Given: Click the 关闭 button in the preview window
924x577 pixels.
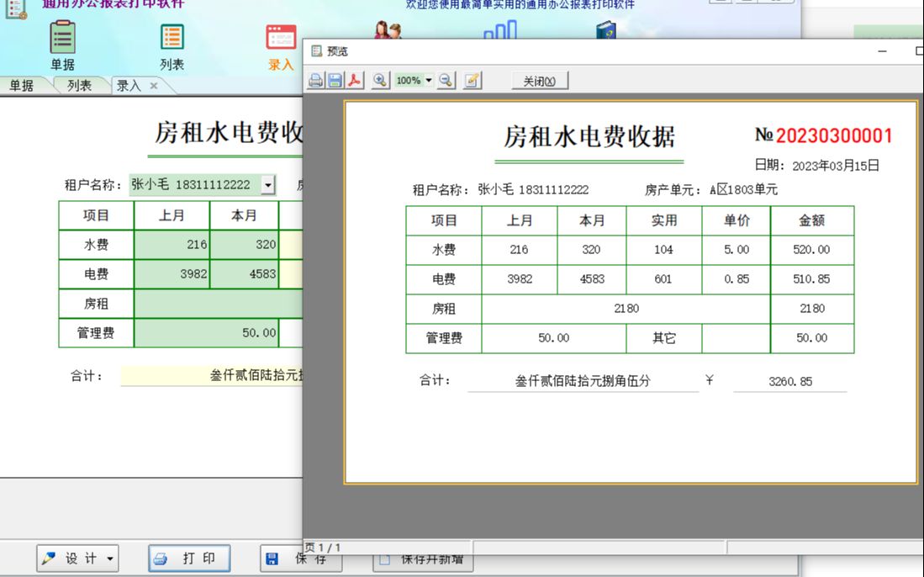Looking at the screenshot, I should click(x=538, y=81).
